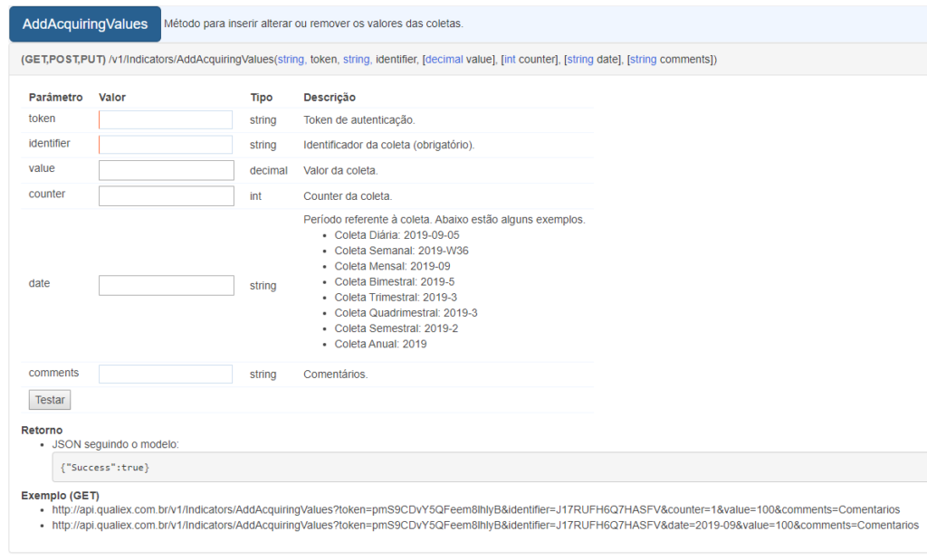This screenshot has width=927, height=560.
Task: Click the AddAcquiringValues method header button
Action: pos(85,24)
